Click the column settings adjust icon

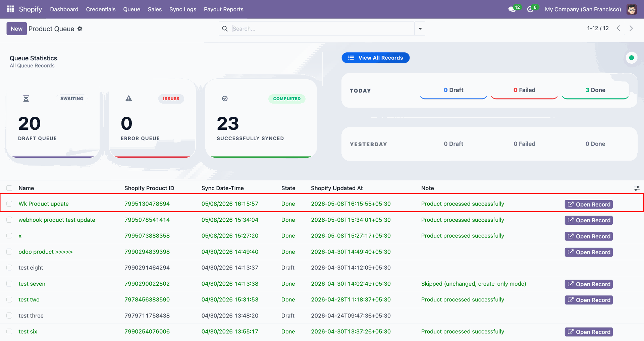click(x=637, y=188)
